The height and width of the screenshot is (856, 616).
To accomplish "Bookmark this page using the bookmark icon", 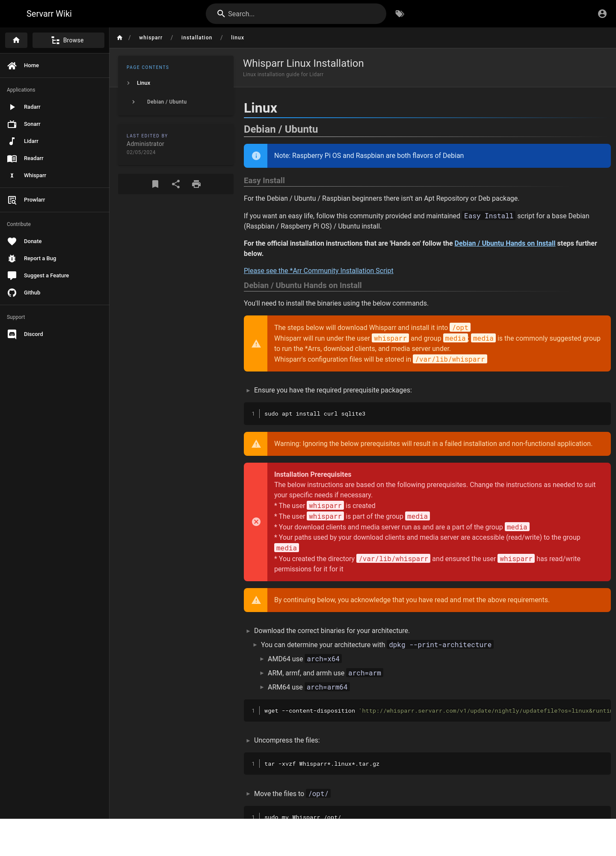I will [155, 184].
